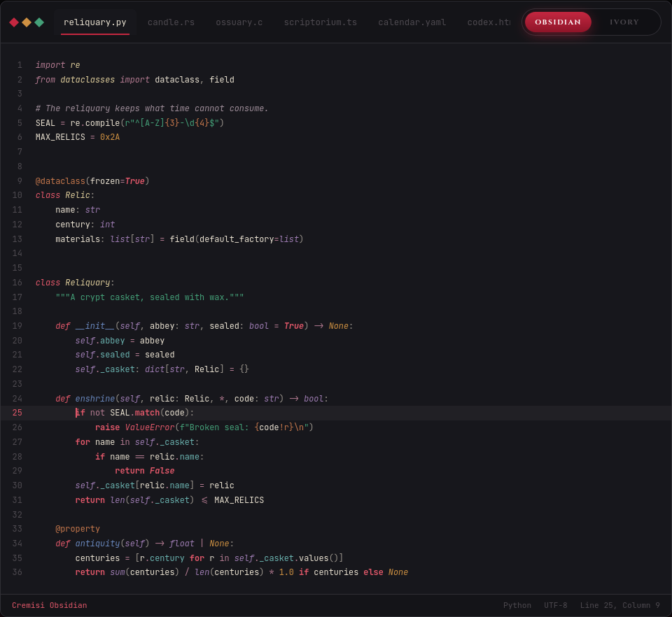Screen dimensions: 672x617
Task: Select the scriptorium.ts tab
Action: pyautogui.click(x=320, y=22)
